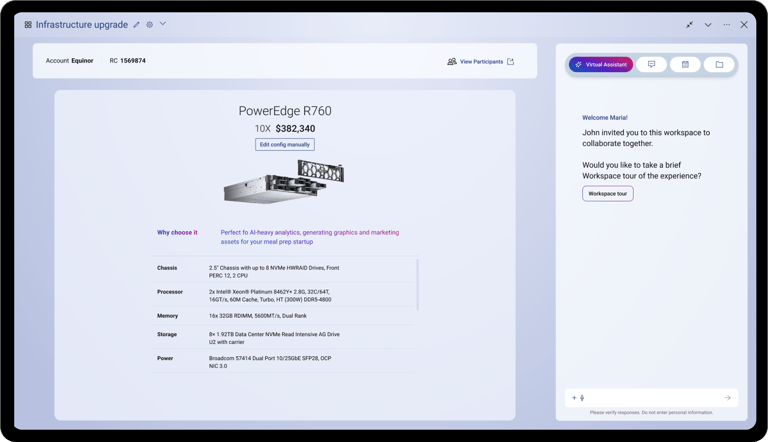
Task: Click the Why choose it label
Action: click(x=177, y=232)
